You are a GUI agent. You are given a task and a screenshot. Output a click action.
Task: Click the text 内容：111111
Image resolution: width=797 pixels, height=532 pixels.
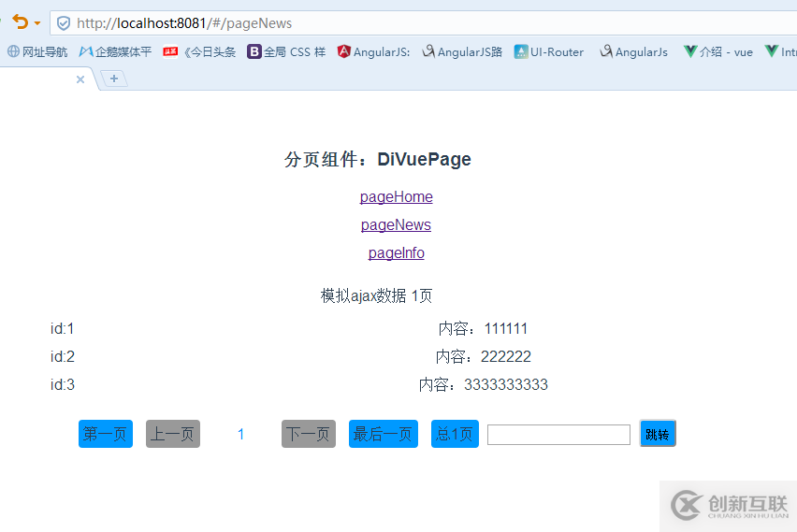click(x=483, y=329)
